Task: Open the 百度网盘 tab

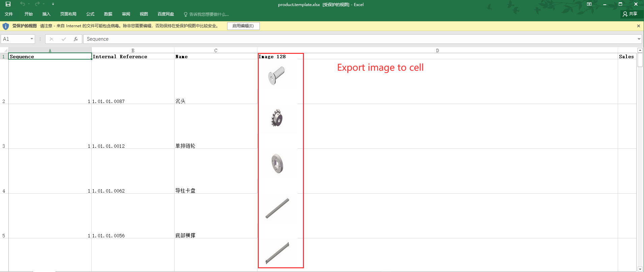Action: (x=166, y=14)
